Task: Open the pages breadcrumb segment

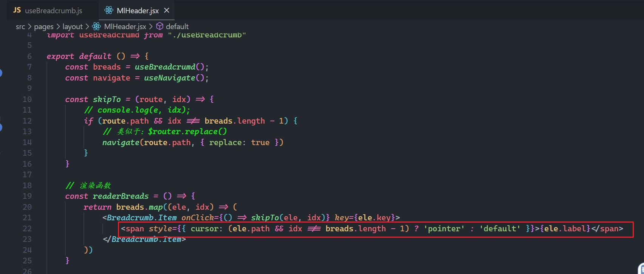Action: coord(44,26)
